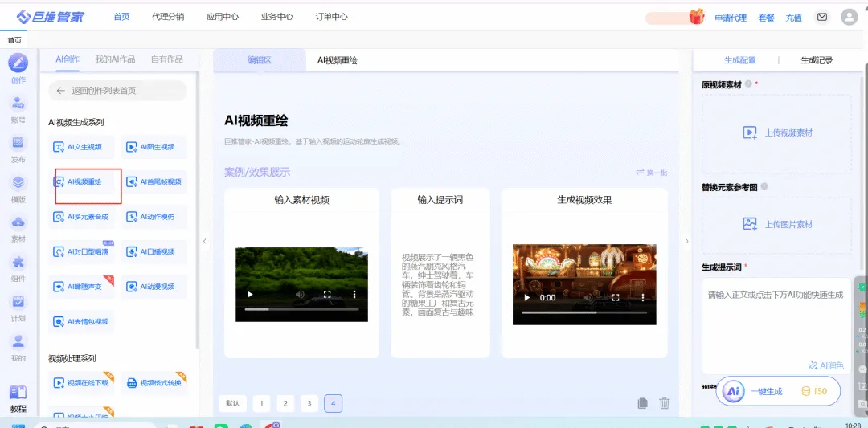Switch to the AI创作 tab
Screen dimensions: 868x428
pyautogui.click(x=68, y=59)
